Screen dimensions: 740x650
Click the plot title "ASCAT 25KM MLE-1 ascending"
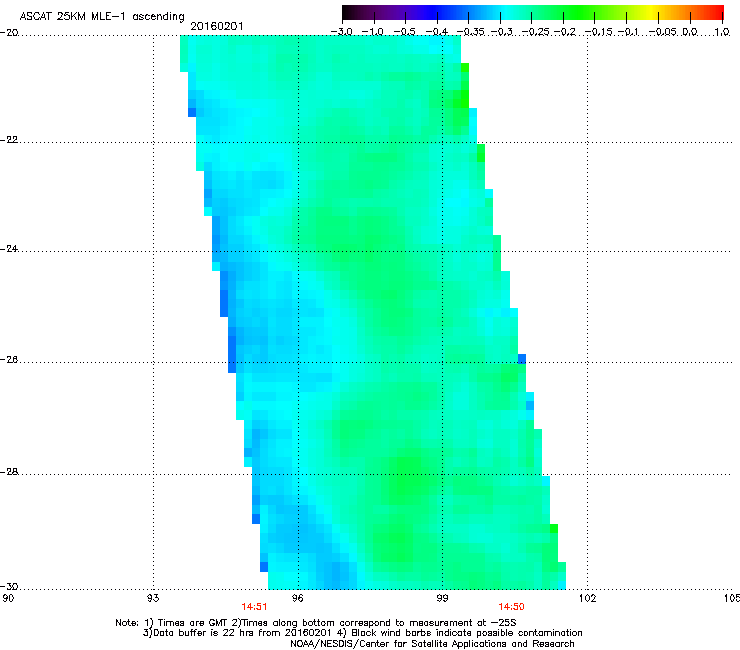tap(102, 17)
